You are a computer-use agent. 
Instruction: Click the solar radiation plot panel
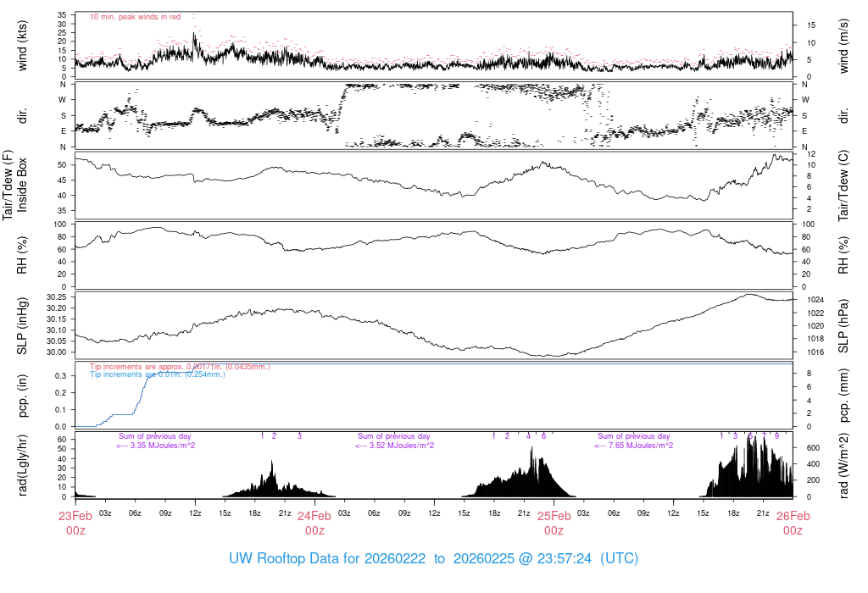[x=434, y=465]
